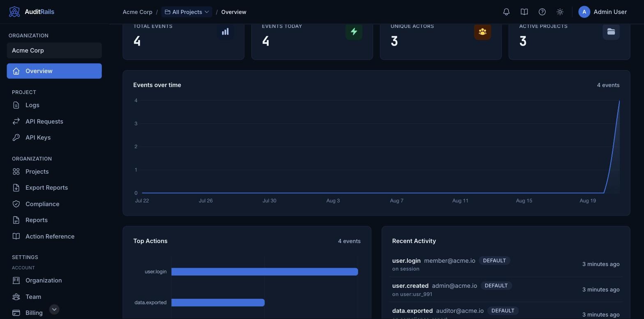The height and width of the screenshot is (319, 644).
Task: Click the data.exported bar in Top Actions
Action: (218, 303)
